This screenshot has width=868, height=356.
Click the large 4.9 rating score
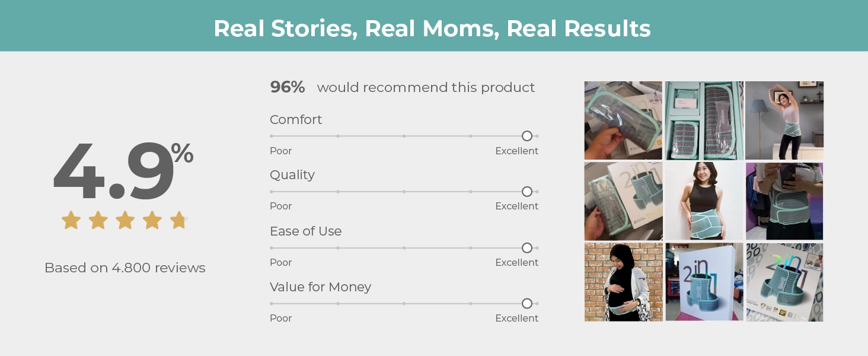click(114, 171)
